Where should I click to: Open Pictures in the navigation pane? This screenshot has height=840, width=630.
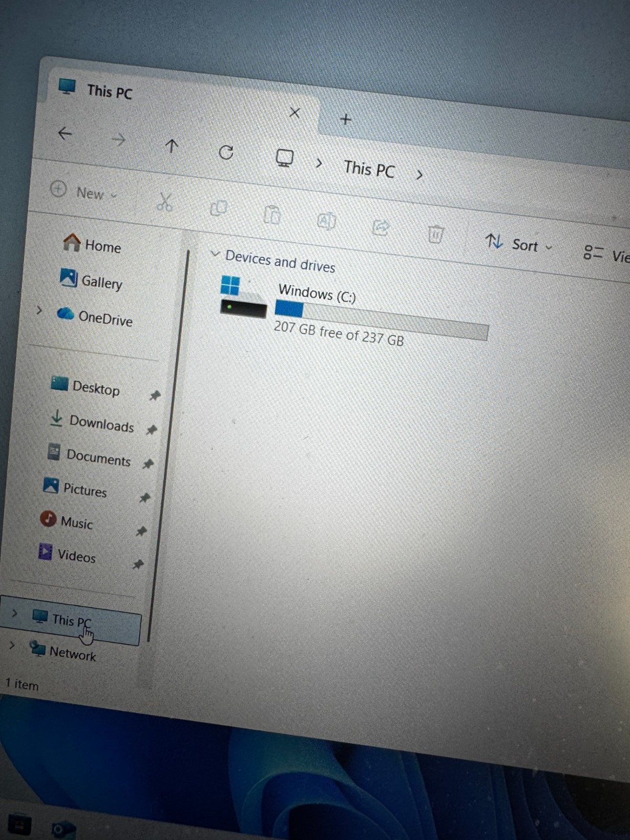pos(75,488)
